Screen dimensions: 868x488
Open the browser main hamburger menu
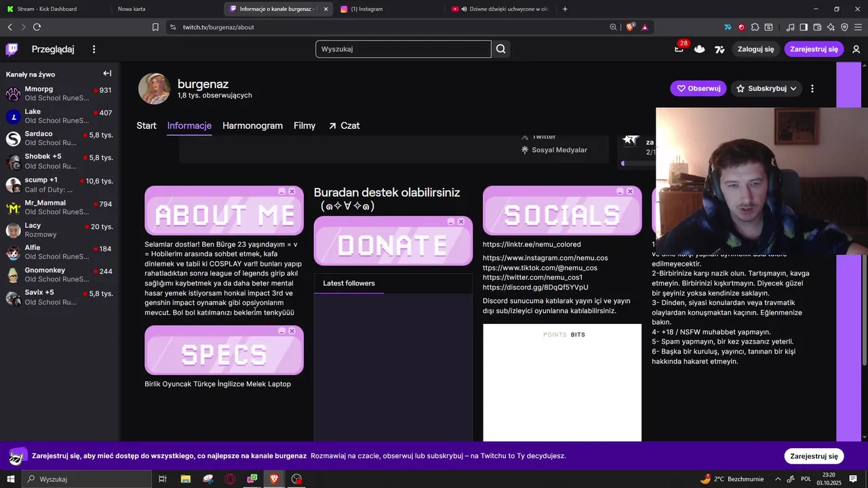click(x=858, y=27)
